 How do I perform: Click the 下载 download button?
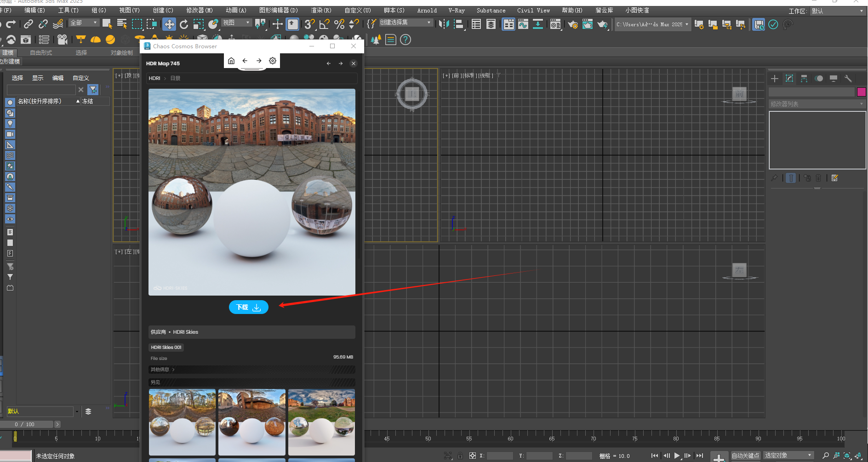point(248,307)
